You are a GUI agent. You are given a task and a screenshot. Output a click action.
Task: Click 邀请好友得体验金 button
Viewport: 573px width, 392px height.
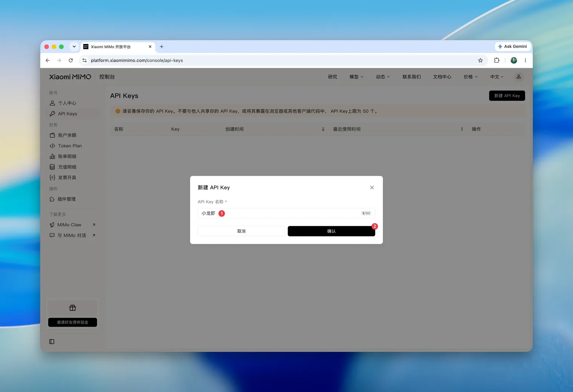tap(73, 322)
